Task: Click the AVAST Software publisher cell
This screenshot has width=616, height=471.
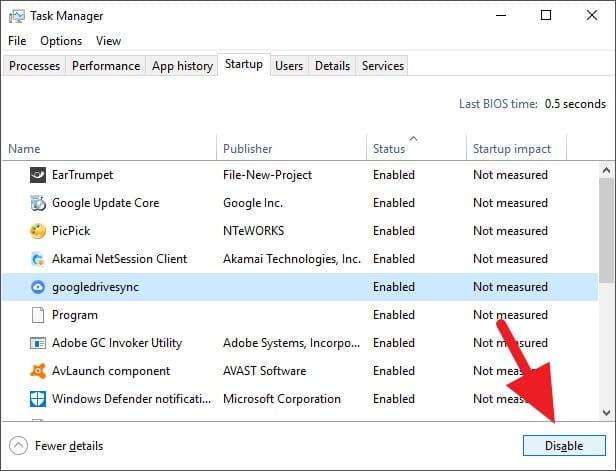Action: tap(264, 371)
